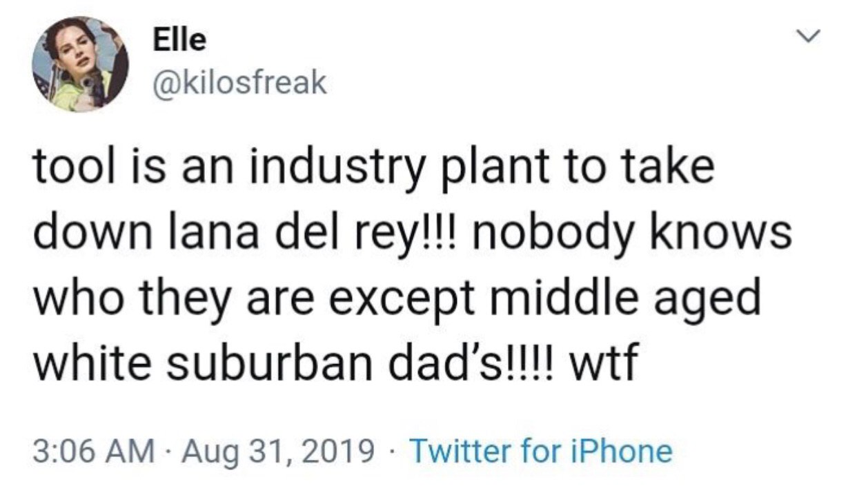The width and height of the screenshot is (857, 504).
Task: Open the display name "Elle"
Action: coord(179,39)
